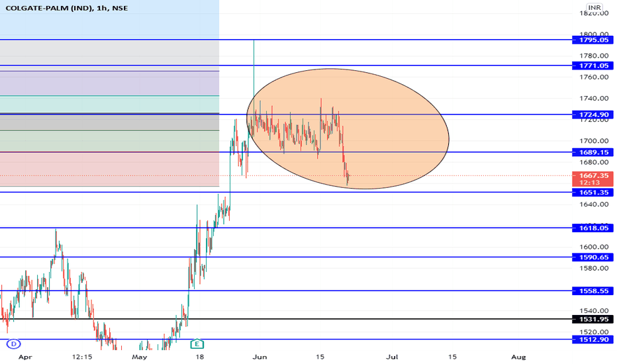Image resolution: width=617 pixels, height=364 pixels.
Task: Click the 1700.00 price scale tick
Action: (x=594, y=141)
